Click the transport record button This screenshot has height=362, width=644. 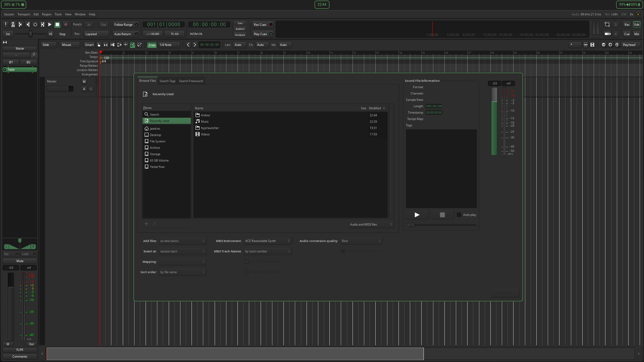tap(66, 24)
